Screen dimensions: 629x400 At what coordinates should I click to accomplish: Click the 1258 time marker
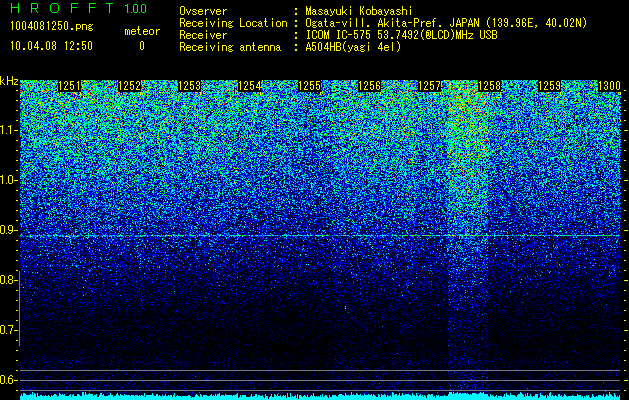click(x=489, y=86)
